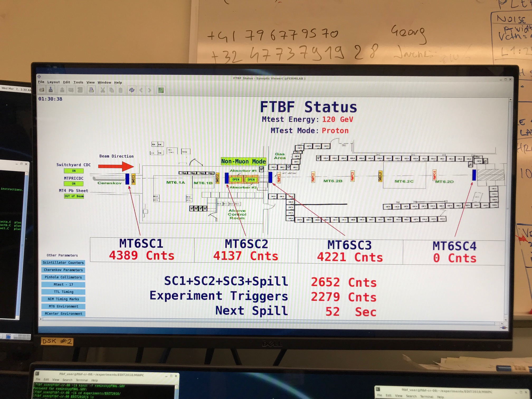The height and width of the screenshot is (399, 532).
Task: Click the Print toolbar icon
Action: (91, 90)
